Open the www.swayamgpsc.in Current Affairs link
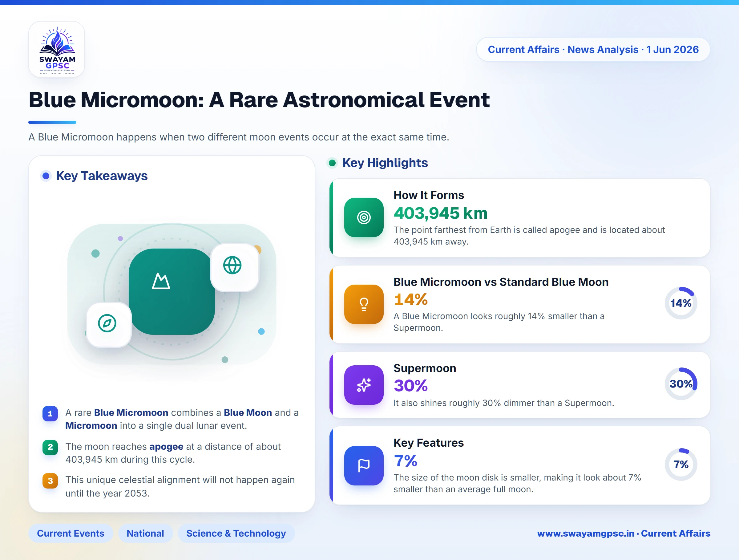The width and height of the screenshot is (739, 560). pos(624,533)
